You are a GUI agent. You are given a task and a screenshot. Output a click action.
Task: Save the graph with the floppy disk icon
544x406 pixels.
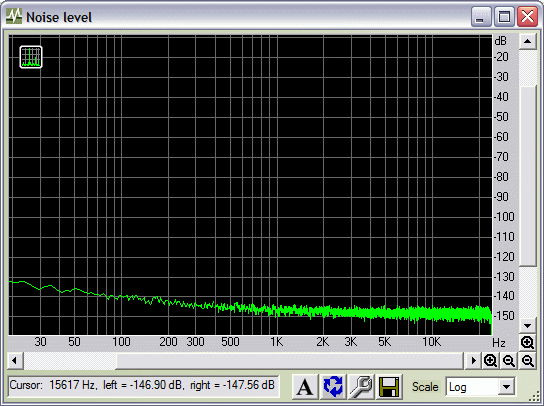390,386
